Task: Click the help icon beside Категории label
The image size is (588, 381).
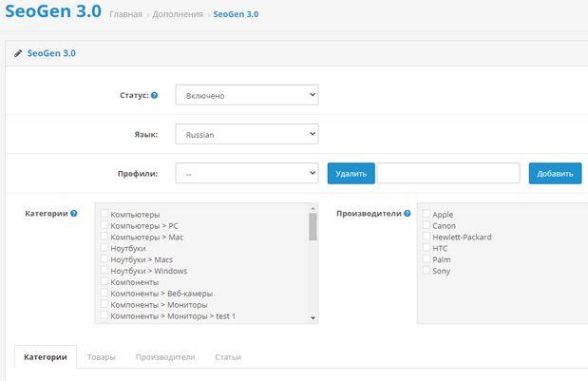Action: coord(74,214)
